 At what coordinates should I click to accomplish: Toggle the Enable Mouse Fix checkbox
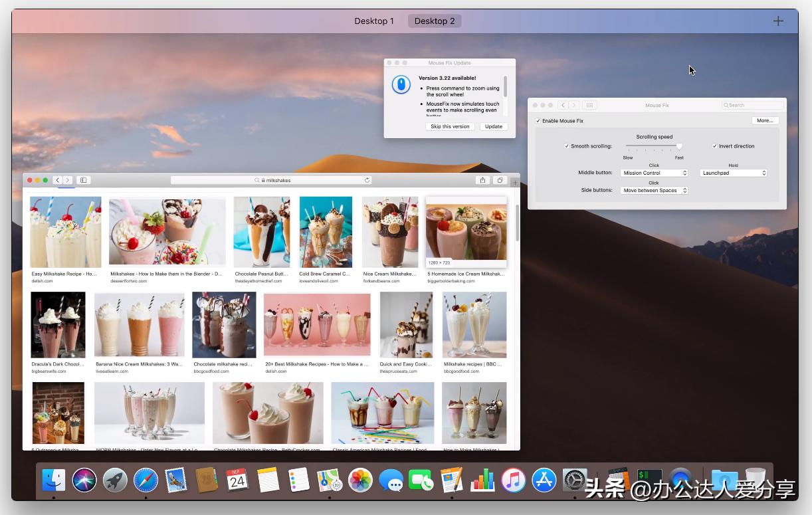538,121
